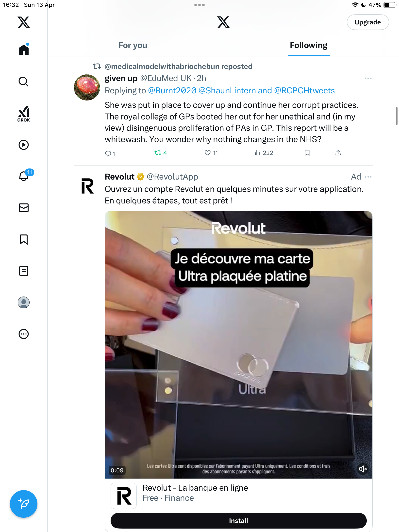Open the video play tab in sidebar
Screen dimensions: 399x532
coord(24,145)
